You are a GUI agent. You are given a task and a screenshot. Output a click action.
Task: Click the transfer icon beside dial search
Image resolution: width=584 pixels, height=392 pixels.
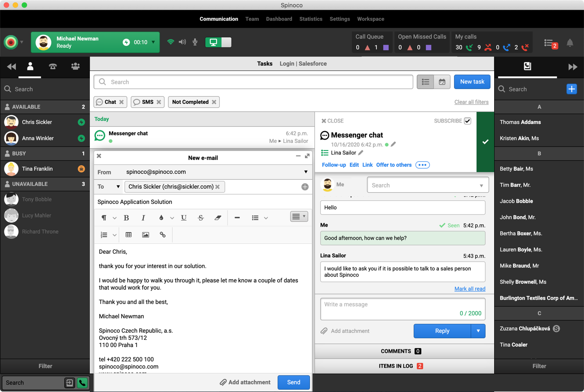(70, 383)
